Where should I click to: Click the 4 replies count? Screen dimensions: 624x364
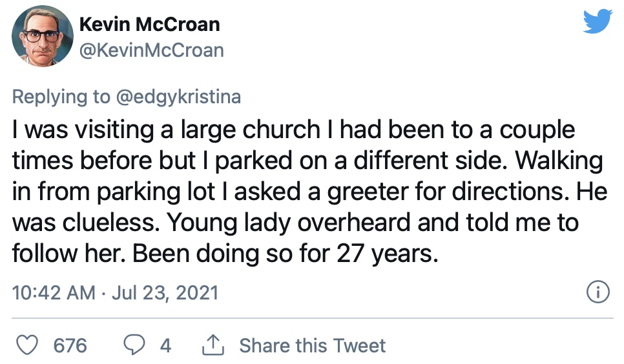165,345
